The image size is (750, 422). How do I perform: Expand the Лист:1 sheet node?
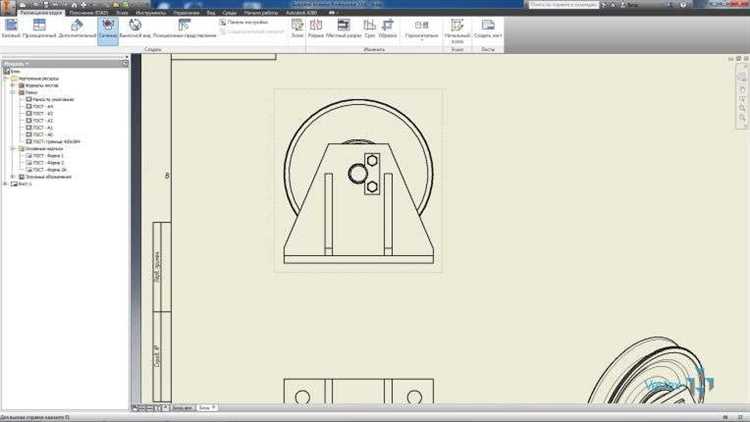(x=6, y=184)
